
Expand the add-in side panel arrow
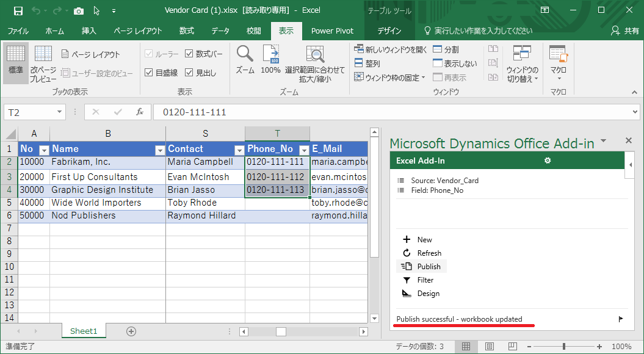(631, 165)
